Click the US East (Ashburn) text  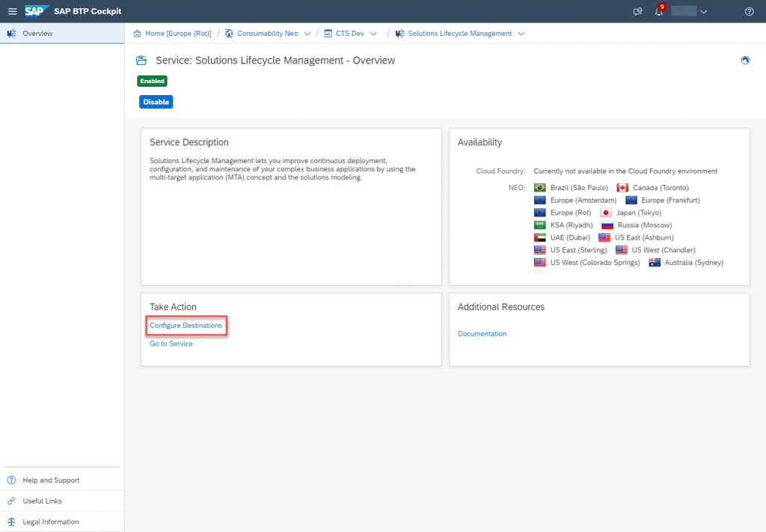tap(644, 237)
